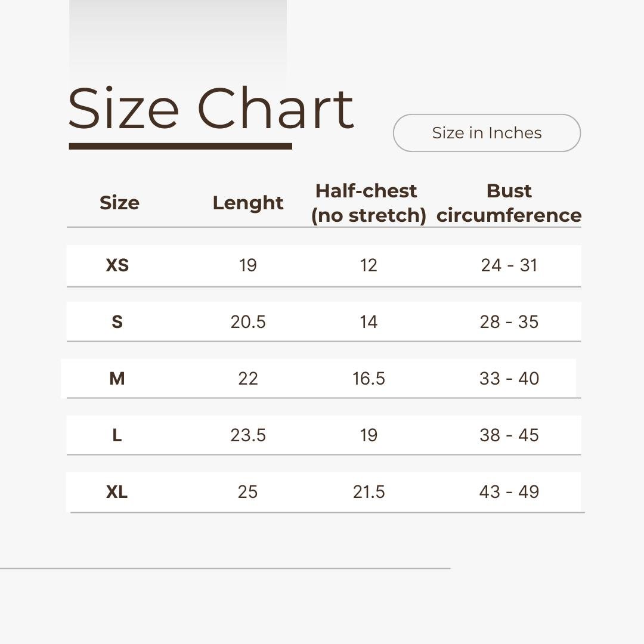Click the Size Chart title
This screenshot has height=644, width=644.
point(211,108)
